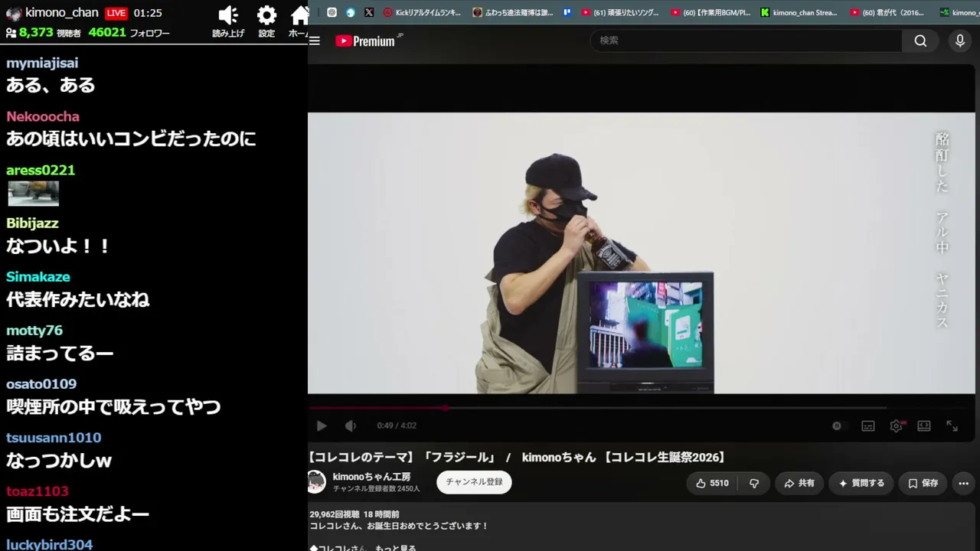Dislike the video with the thumbs-down button

pyautogui.click(x=754, y=483)
